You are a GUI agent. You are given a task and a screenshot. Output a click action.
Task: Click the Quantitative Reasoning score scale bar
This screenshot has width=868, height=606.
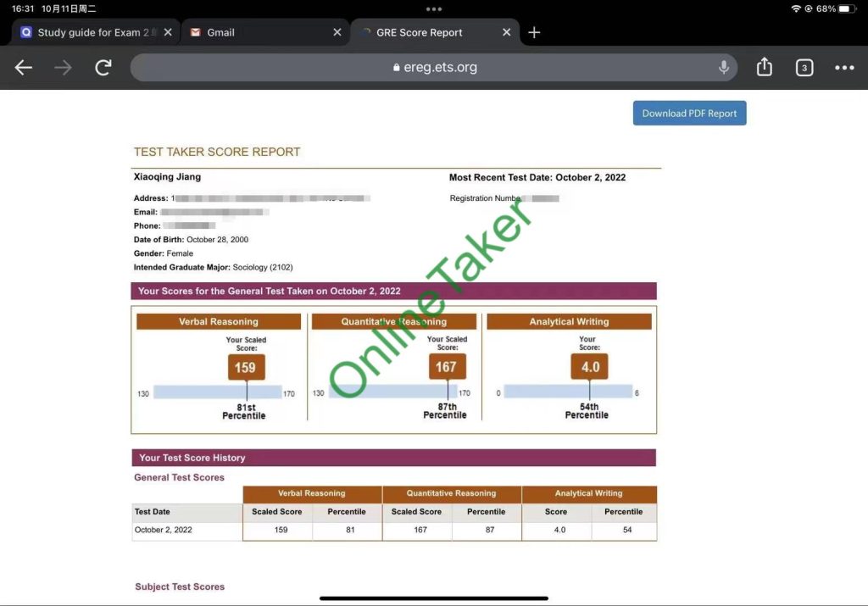(392, 392)
